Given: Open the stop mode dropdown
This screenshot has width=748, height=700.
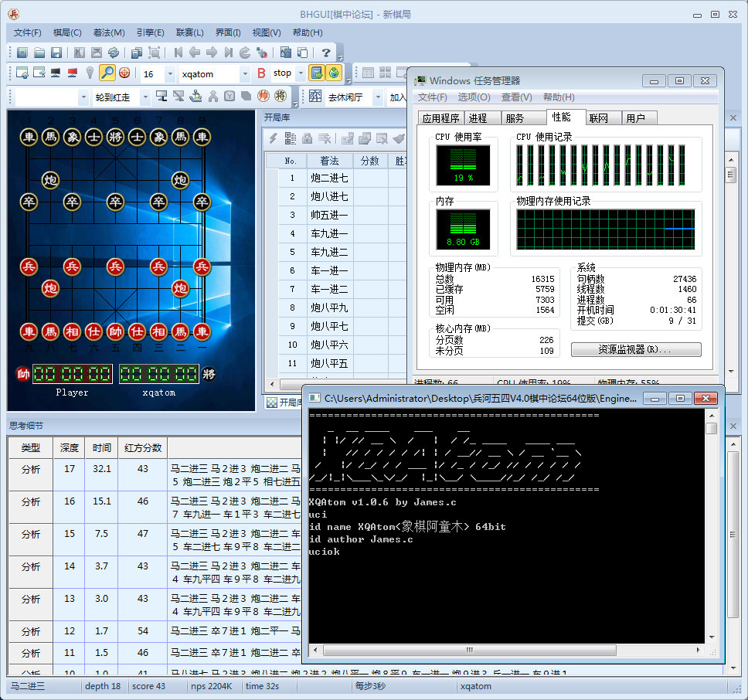Looking at the screenshot, I should tap(301, 73).
